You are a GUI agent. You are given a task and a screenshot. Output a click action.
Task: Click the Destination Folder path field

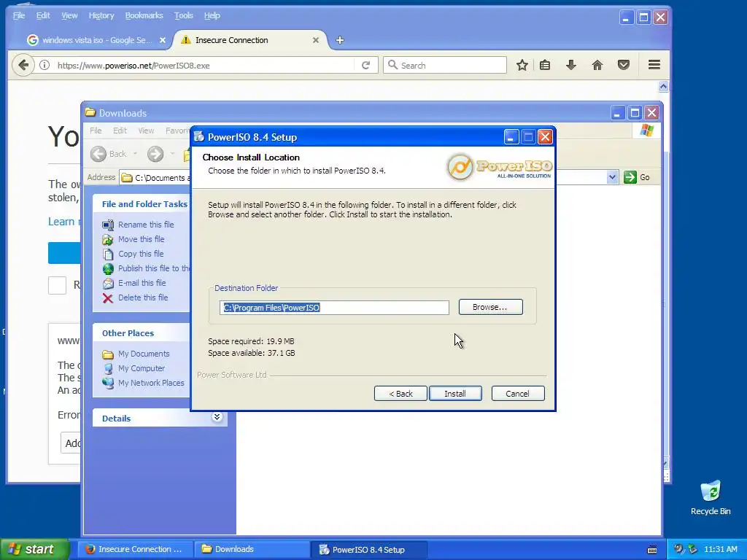(x=334, y=308)
